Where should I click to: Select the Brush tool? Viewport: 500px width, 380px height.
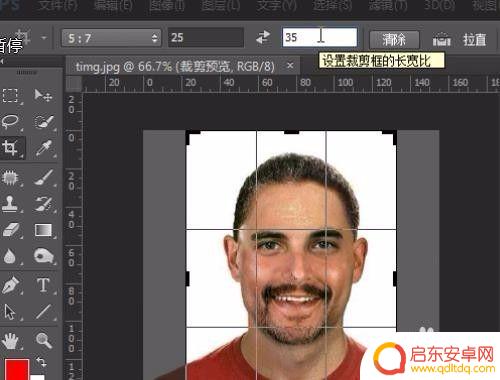click(44, 177)
